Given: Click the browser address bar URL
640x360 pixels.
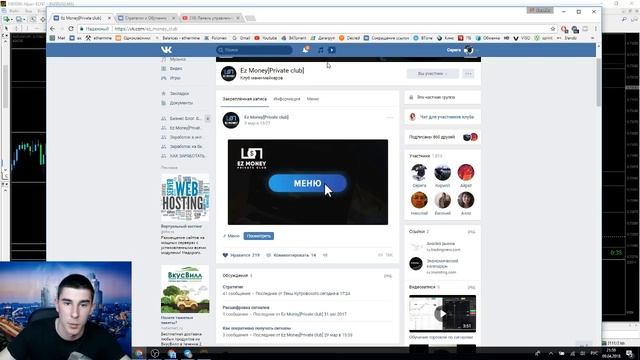Looking at the screenshot, I should (x=146, y=29).
